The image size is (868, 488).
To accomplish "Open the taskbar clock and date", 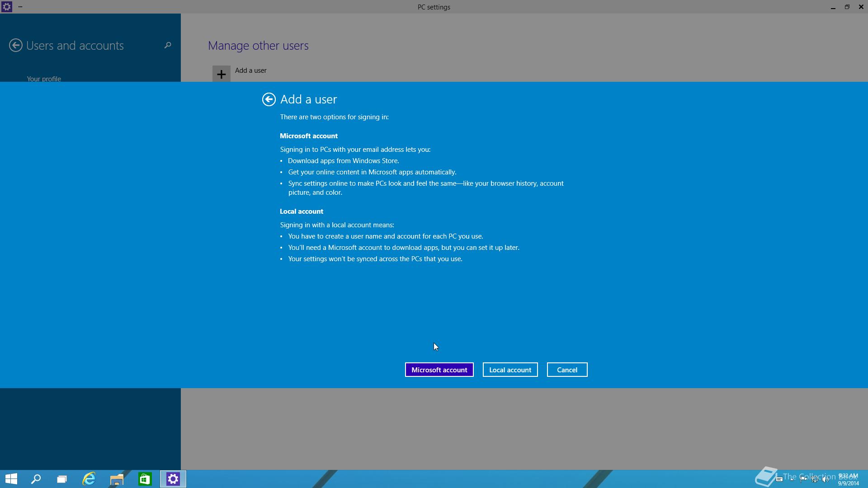I will [x=848, y=479].
